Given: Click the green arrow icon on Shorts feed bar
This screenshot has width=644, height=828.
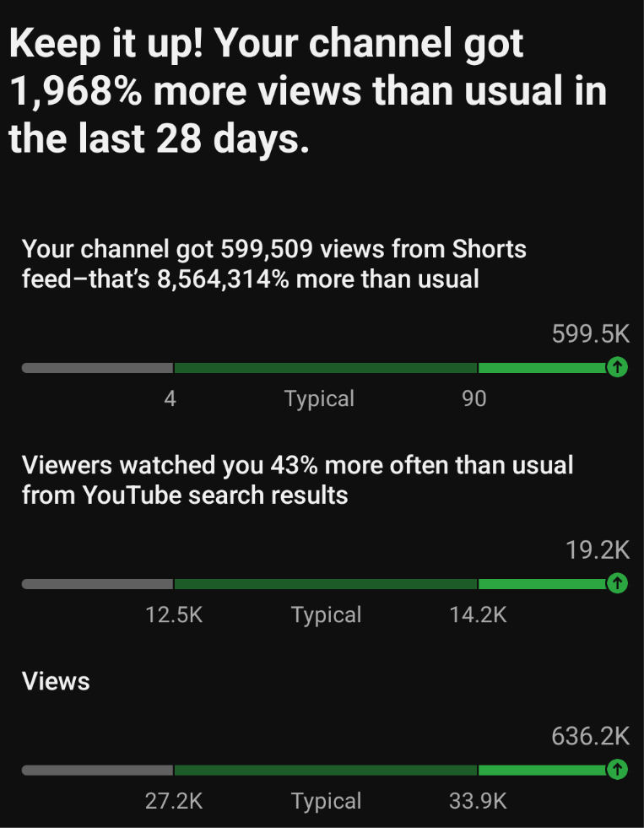Looking at the screenshot, I should click(617, 366).
